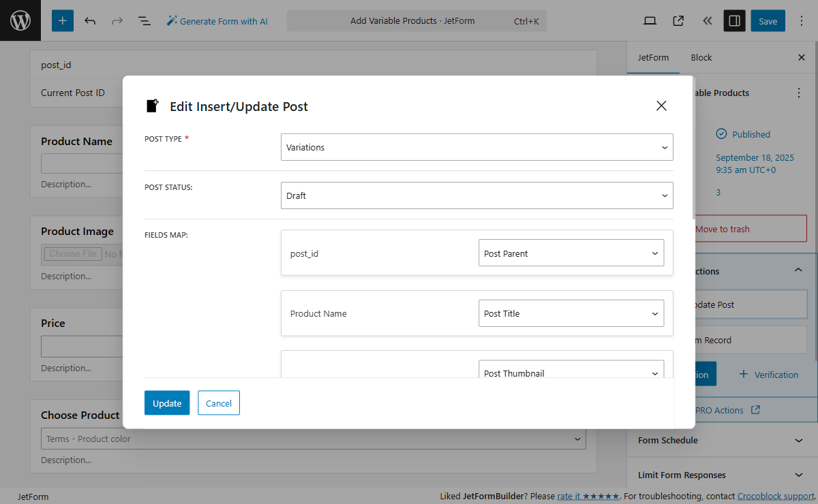This screenshot has width=818, height=504.
Task: Click the Insert/Update Post document icon
Action: (153, 106)
